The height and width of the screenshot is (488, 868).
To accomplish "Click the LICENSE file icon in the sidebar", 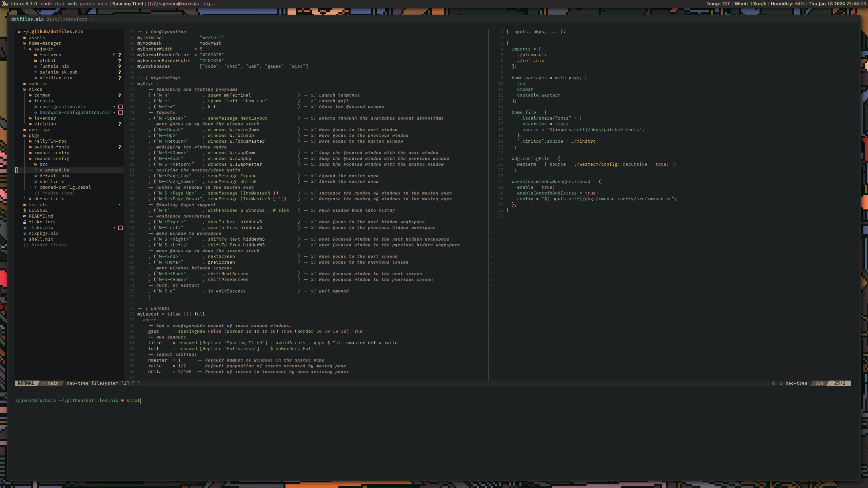I will [x=25, y=210].
